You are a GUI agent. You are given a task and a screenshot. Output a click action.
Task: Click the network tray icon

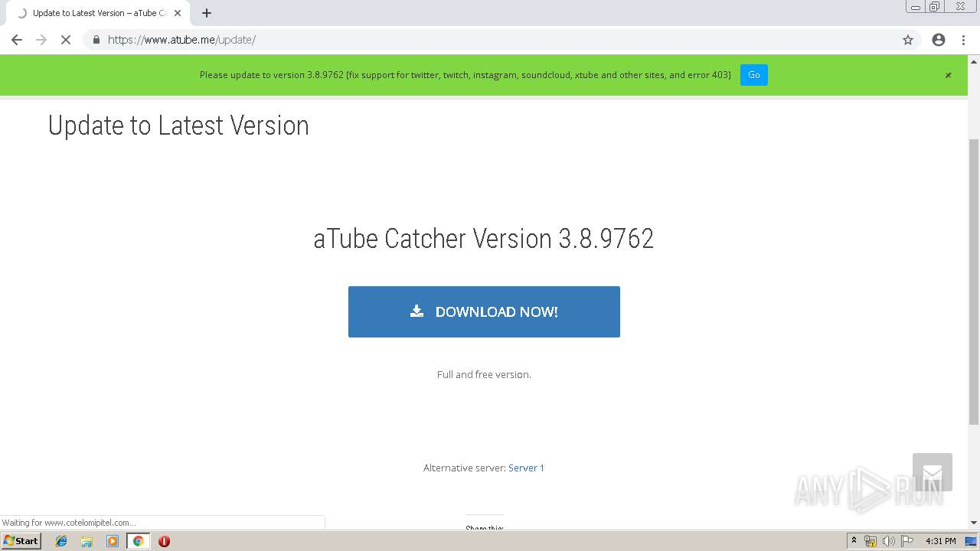pyautogui.click(x=871, y=541)
